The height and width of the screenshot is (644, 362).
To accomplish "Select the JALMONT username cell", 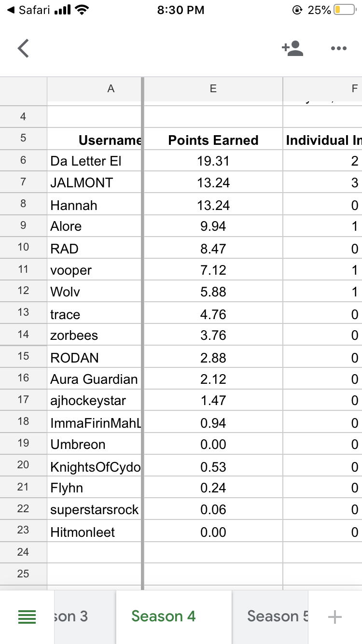I will (x=95, y=183).
